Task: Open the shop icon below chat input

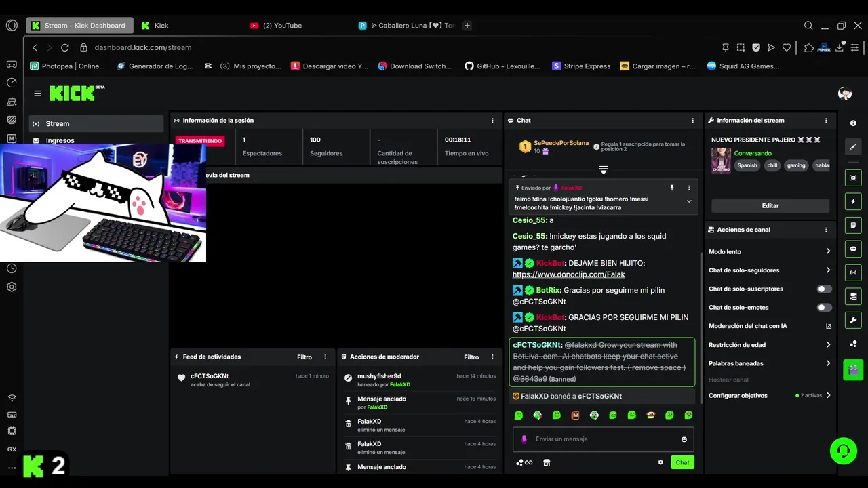Action: point(547,462)
